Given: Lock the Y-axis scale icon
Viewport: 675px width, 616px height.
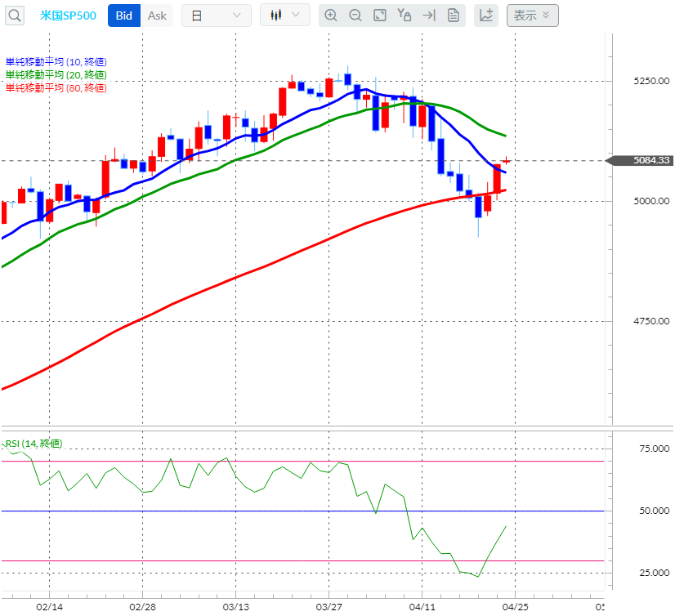Looking at the screenshot, I should [x=404, y=15].
